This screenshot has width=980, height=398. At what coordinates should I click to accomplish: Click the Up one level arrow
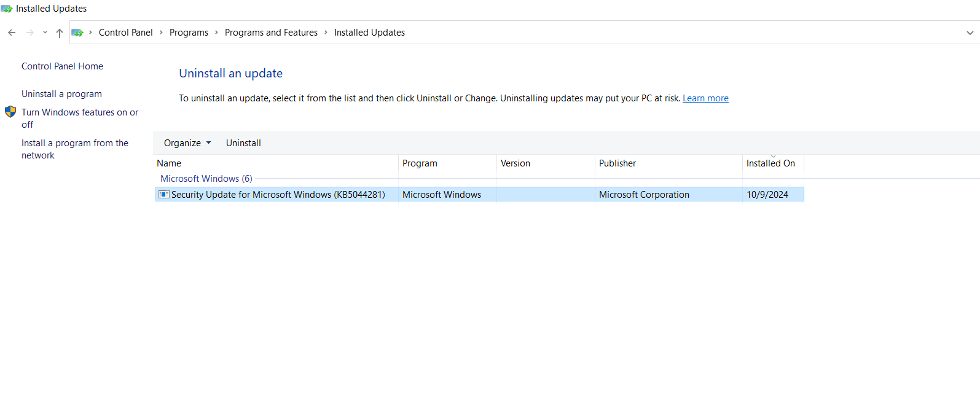tap(59, 33)
